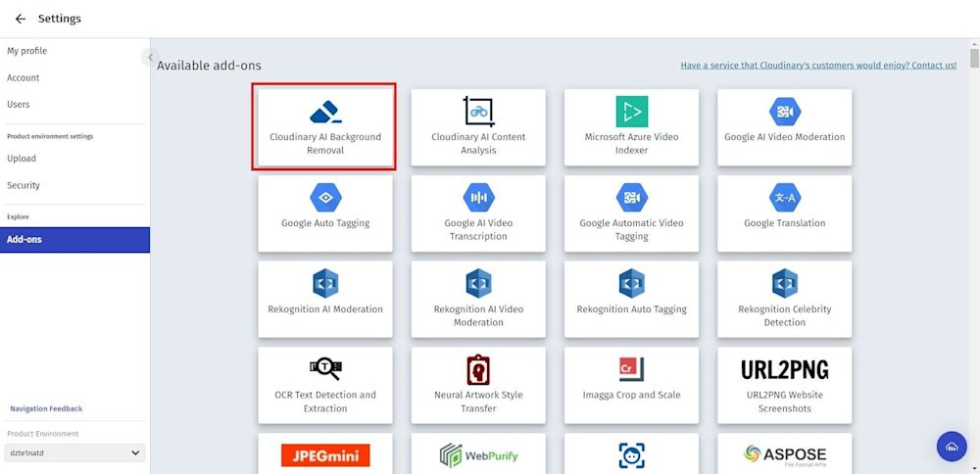
Task: Click the Cloudinary AI Background Removal label
Action: [x=325, y=144]
